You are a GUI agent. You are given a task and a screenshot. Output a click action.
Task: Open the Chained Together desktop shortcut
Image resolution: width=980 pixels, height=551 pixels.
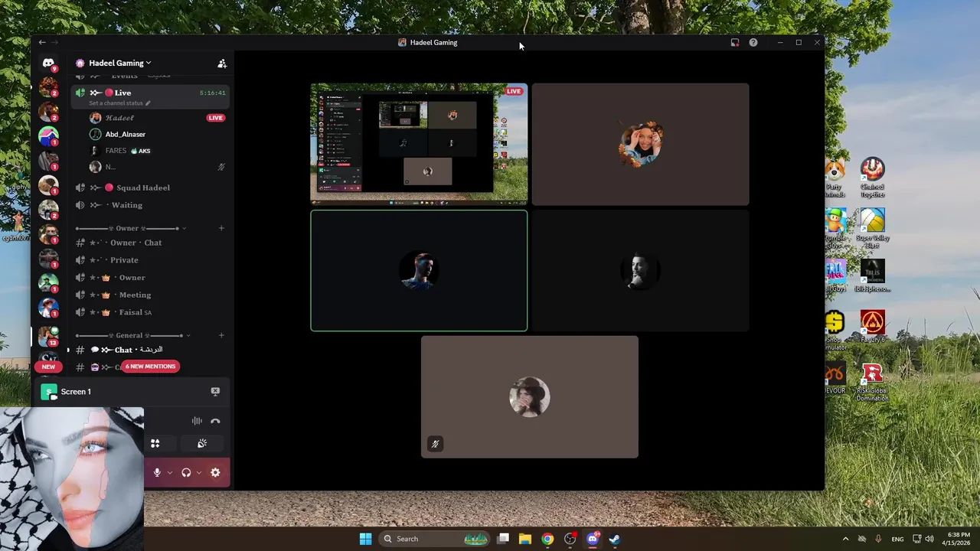(x=872, y=178)
